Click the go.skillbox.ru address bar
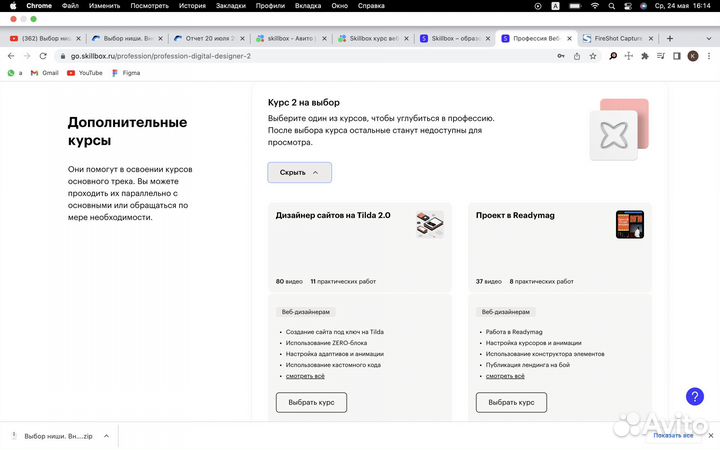This screenshot has width=720, height=450. (x=303, y=56)
